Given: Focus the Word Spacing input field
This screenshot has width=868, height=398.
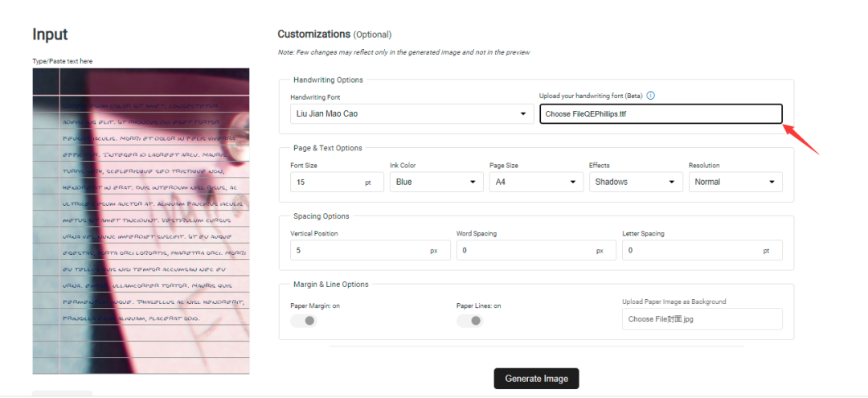Looking at the screenshot, I should point(524,250).
